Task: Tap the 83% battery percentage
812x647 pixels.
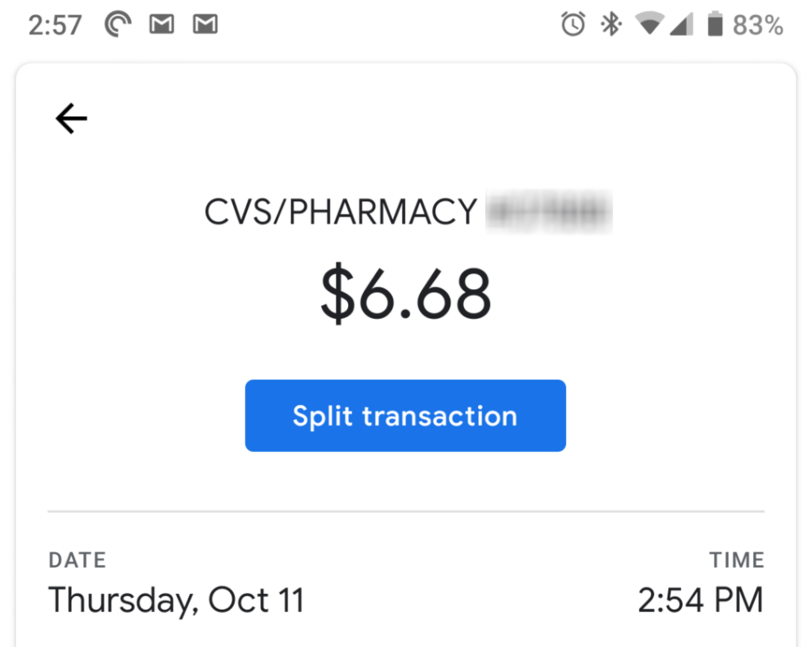Action: (x=758, y=25)
